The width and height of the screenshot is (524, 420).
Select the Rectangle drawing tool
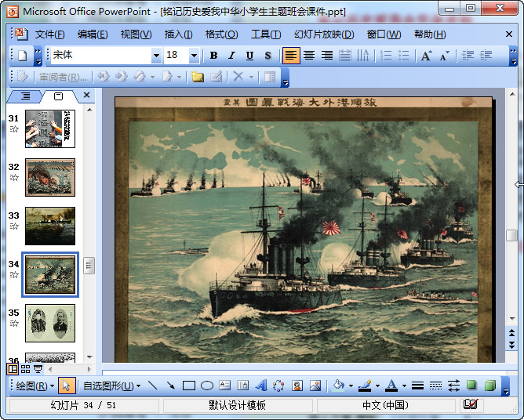tap(189, 386)
